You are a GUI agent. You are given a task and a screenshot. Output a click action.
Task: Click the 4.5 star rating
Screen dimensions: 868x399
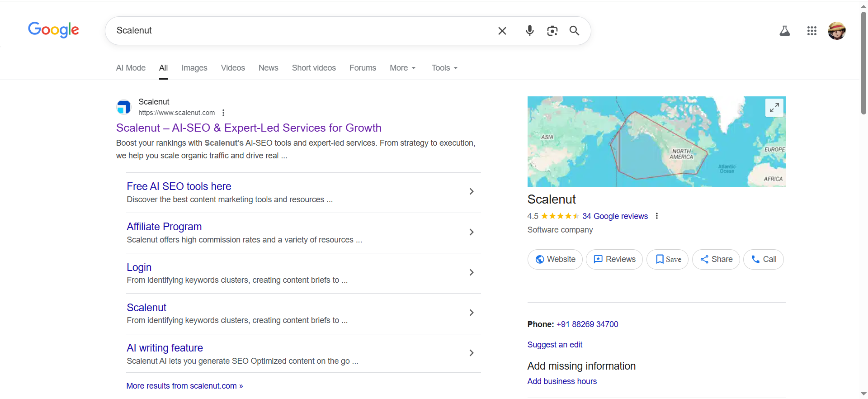click(553, 216)
